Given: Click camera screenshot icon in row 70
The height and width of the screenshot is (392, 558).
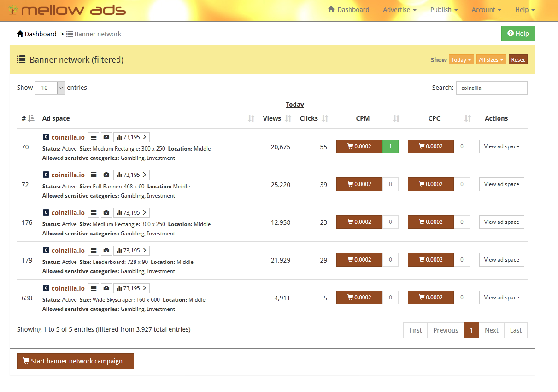Looking at the screenshot, I should 106,137.
